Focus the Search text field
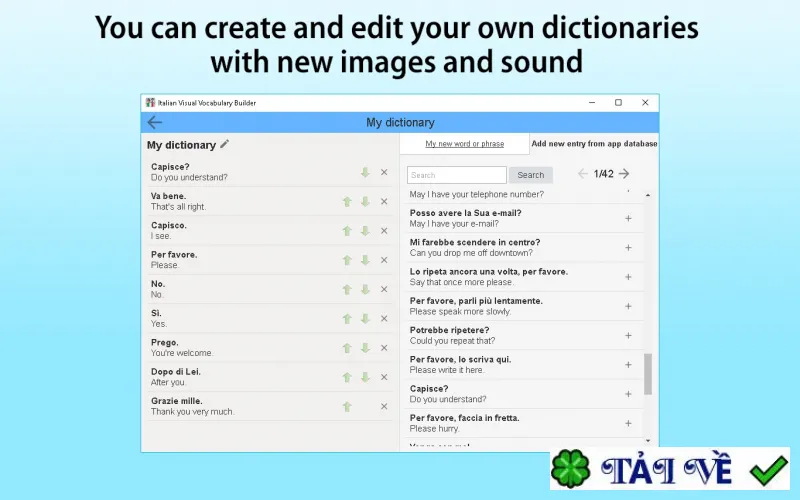 tap(457, 175)
